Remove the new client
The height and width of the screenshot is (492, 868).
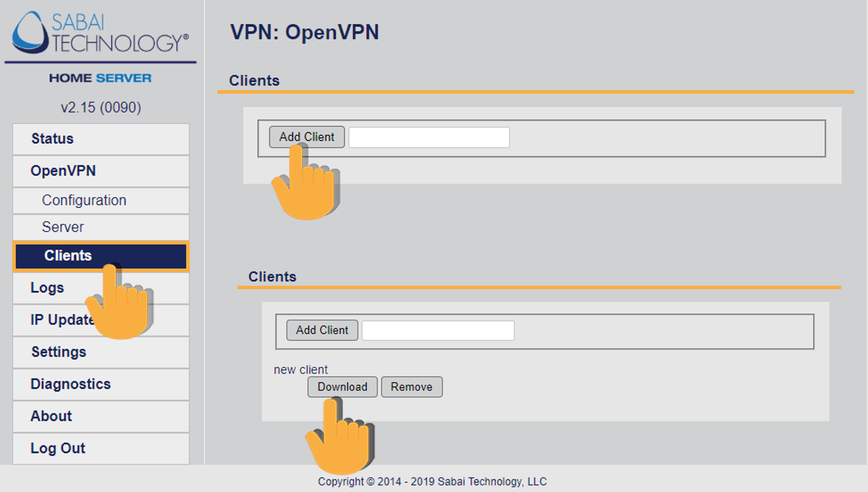pos(411,387)
